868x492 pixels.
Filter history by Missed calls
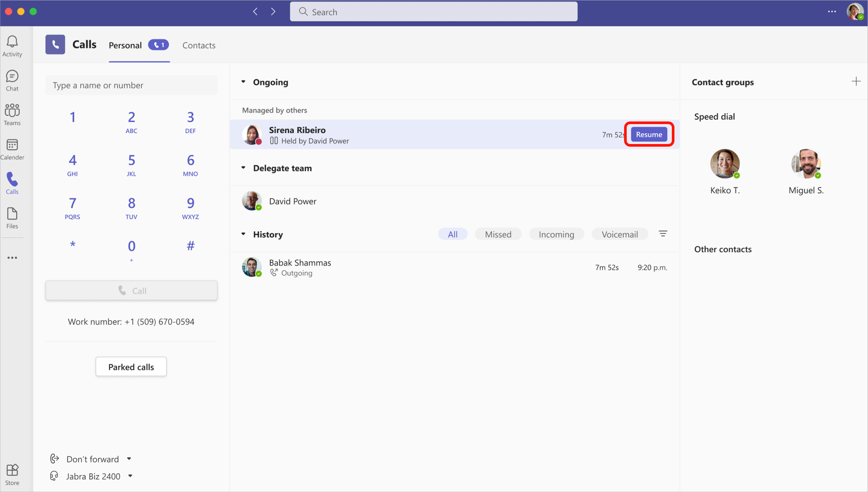[498, 234]
